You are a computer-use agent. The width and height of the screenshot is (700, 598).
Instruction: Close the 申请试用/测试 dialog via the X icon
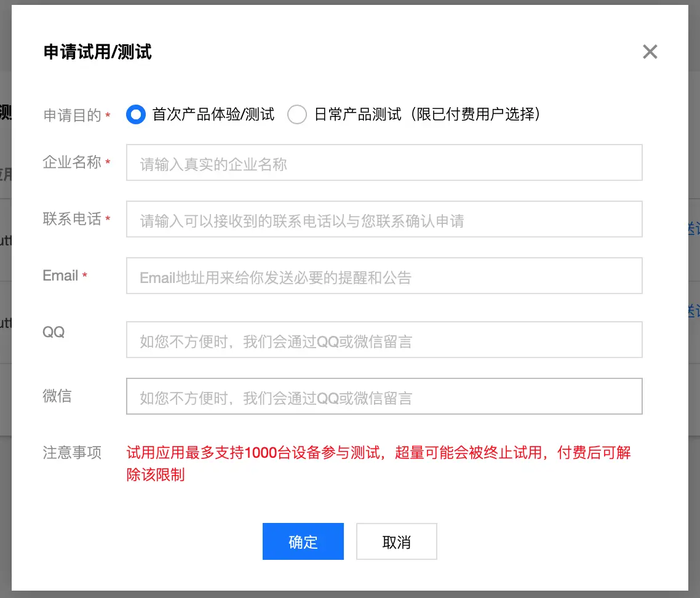650,52
